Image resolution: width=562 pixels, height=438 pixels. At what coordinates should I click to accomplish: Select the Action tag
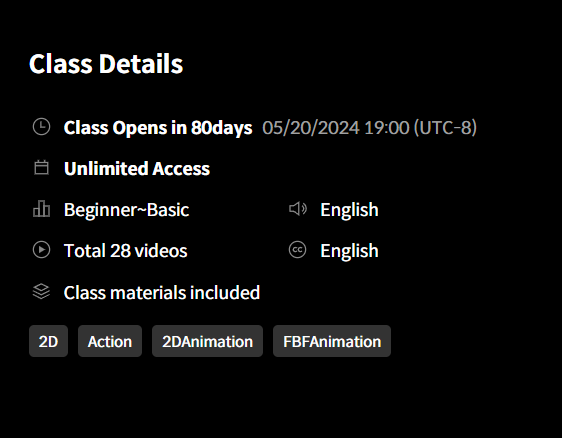(x=110, y=341)
